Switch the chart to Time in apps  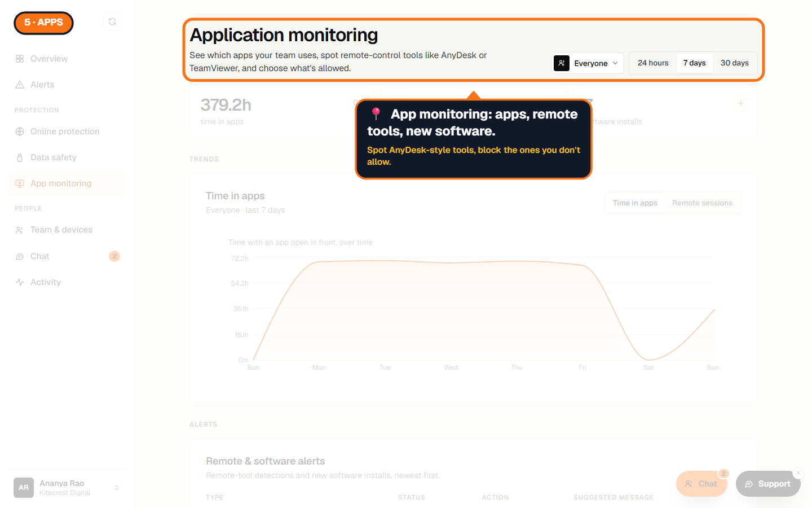(635, 203)
